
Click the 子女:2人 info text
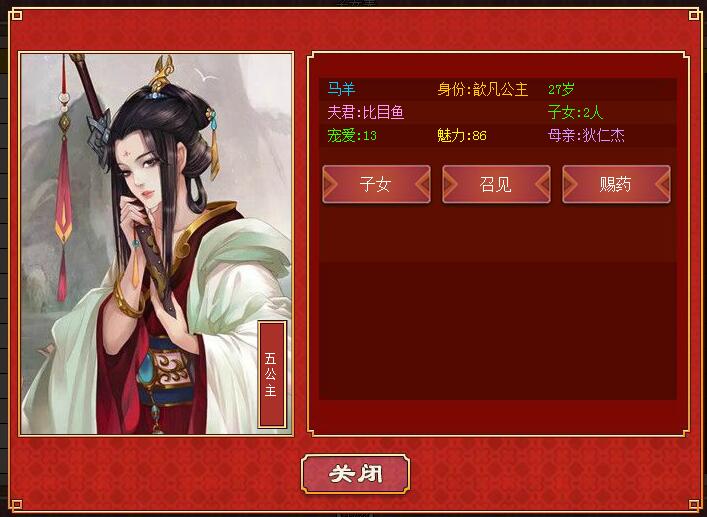coord(575,112)
